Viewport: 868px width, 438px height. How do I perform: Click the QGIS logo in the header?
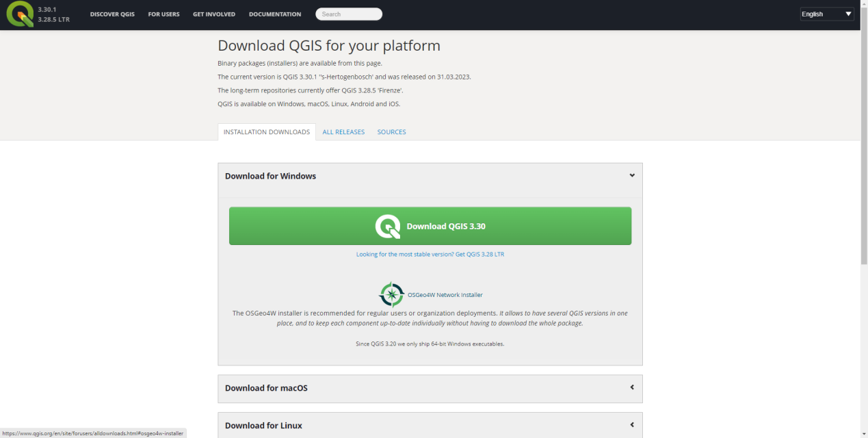20,14
